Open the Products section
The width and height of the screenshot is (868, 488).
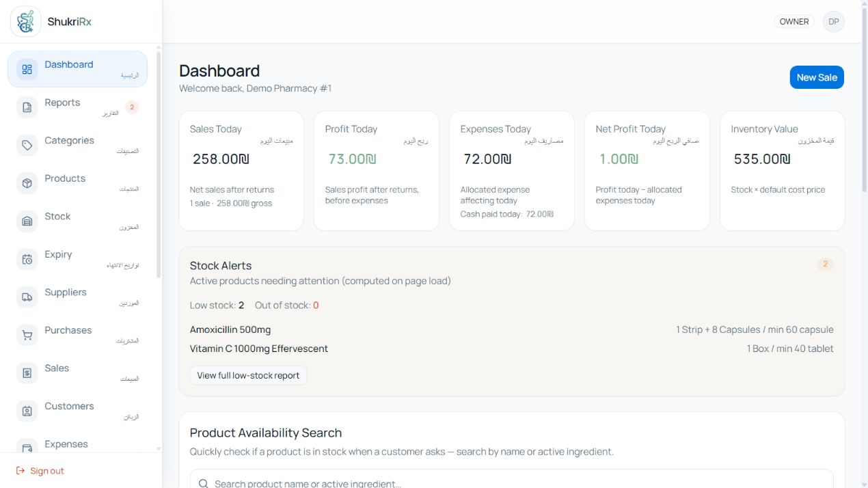77,183
